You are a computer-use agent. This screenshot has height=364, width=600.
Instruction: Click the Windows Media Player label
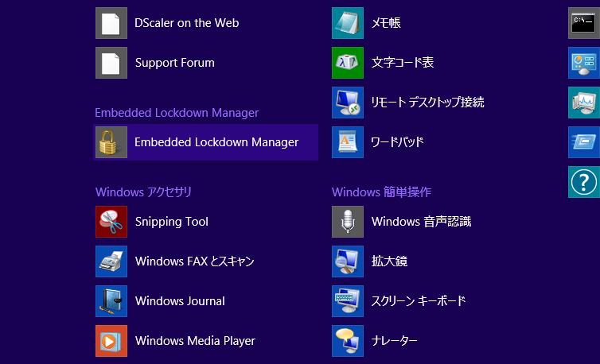click(x=195, y=341)
